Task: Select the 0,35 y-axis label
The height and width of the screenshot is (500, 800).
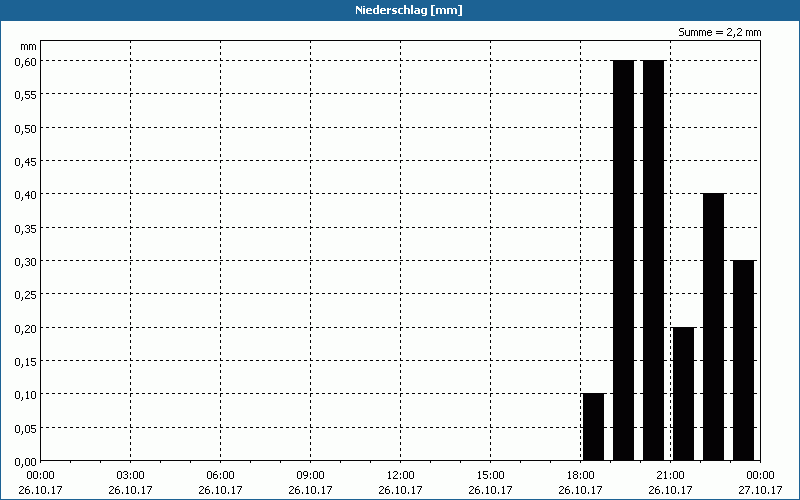Action: tap(25, 228)
